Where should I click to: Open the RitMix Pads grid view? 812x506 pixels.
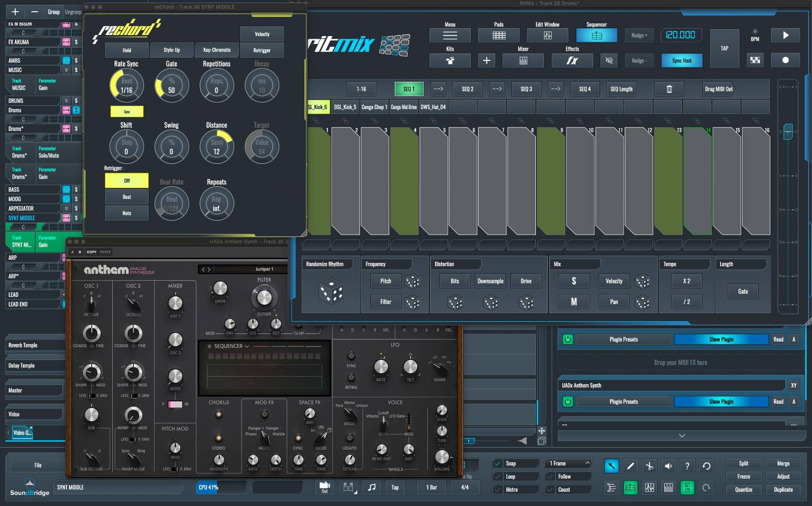click(499, 35)
